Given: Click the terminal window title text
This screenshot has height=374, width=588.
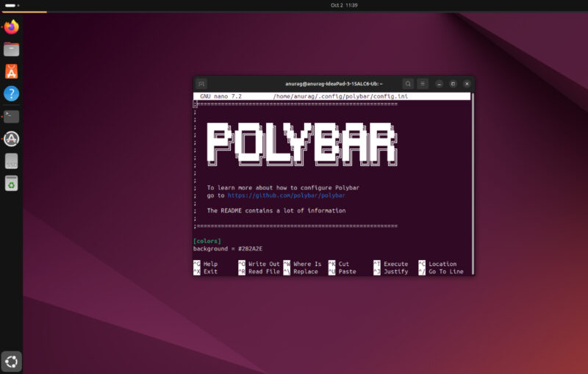Looking at the screenshot, I should point(334,84).
